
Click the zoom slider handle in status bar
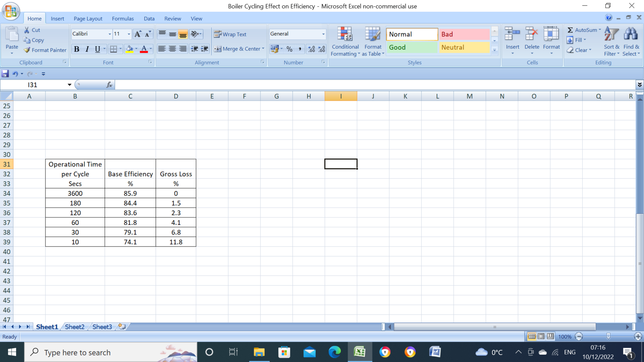pyautogui.click(x=608, y=336)
